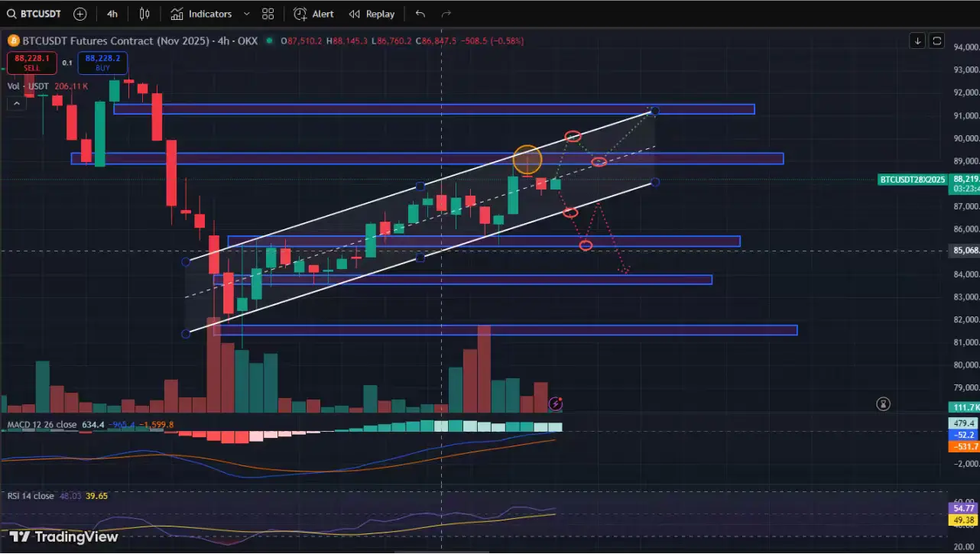Click the redo arrow
This screenshot has height=554, width=980.
click(x=446, y=14)
